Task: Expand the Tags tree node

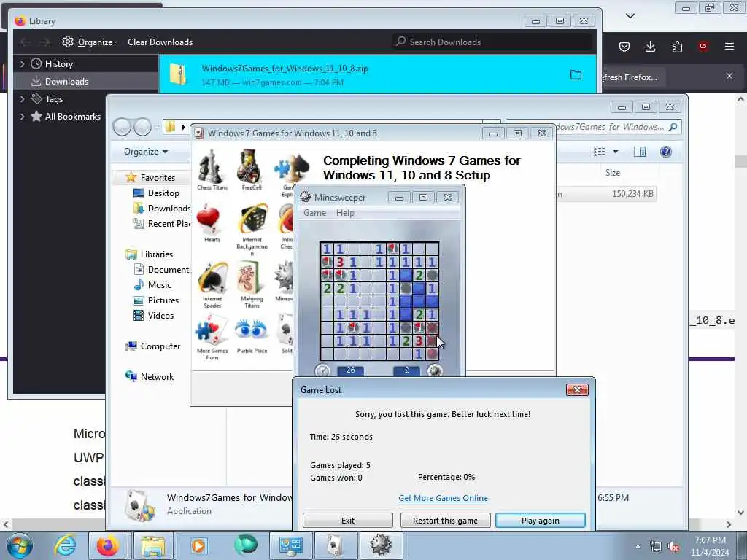Action: click(x=22, y=99)
